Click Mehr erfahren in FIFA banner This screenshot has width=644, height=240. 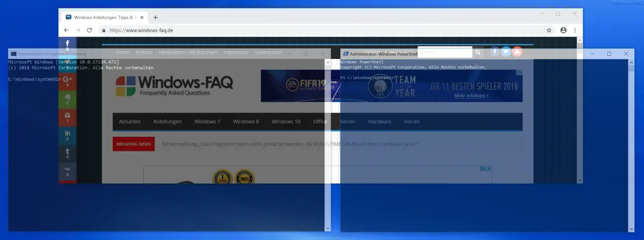(471, 96)
